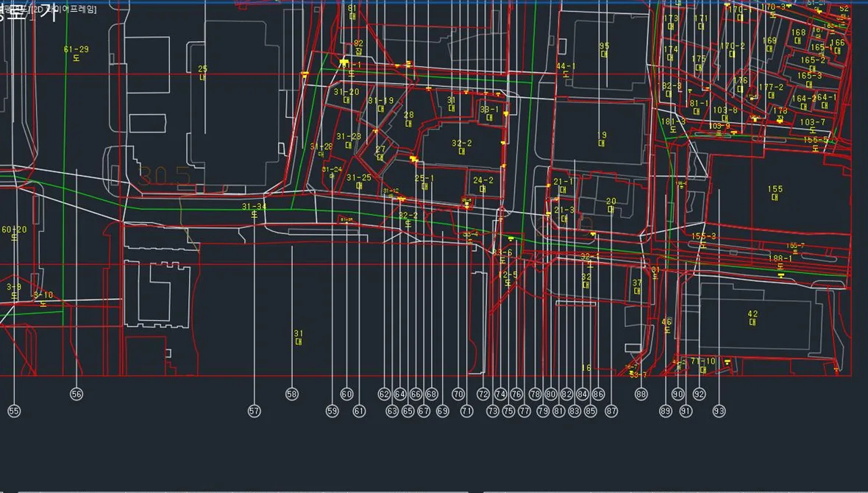Select circled marker number 56
This screenshot has width=868, height=493.
coord(77,394)
